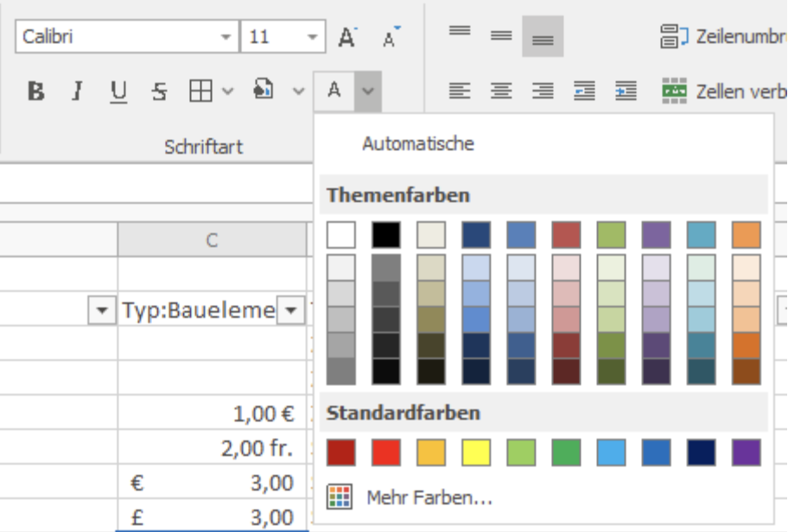Select the cell containing 2,00 fr.
The height and width of the screenshot is (532, 788).
click(x=212, y=447)
